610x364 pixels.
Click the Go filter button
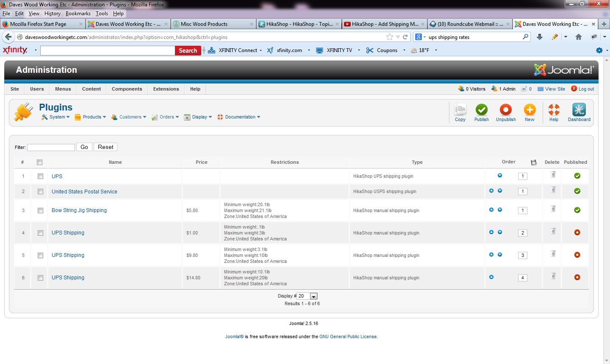pyautogui.click(x=84, y=147)
